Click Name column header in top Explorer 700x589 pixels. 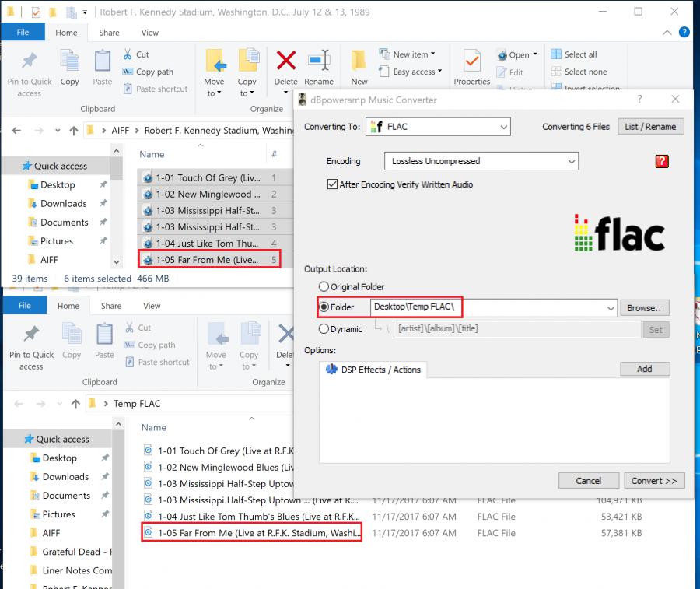click(152, 154)
